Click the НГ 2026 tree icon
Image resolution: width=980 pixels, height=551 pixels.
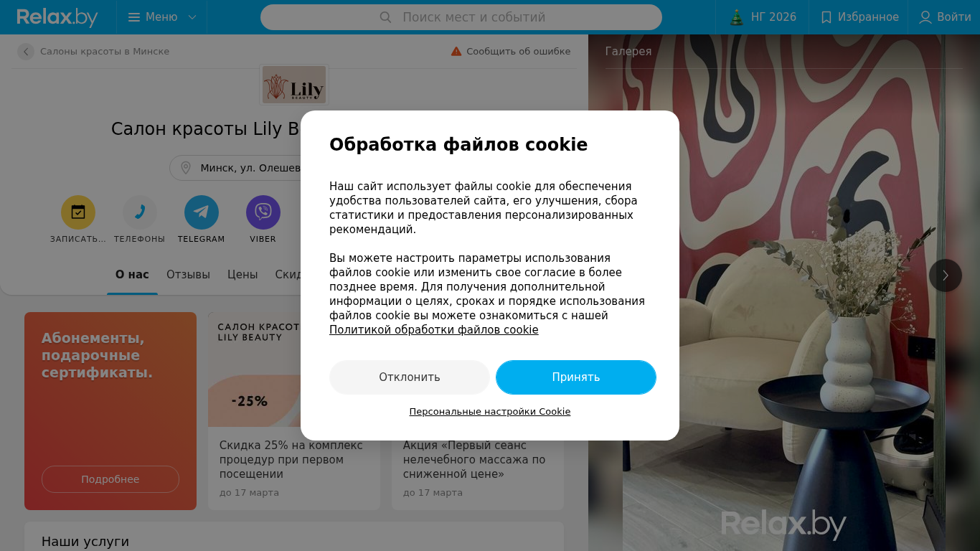click(737, 17)
